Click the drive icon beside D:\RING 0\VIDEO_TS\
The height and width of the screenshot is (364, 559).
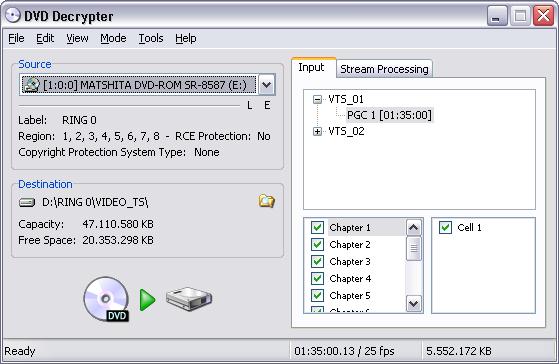tap(27, 202)
